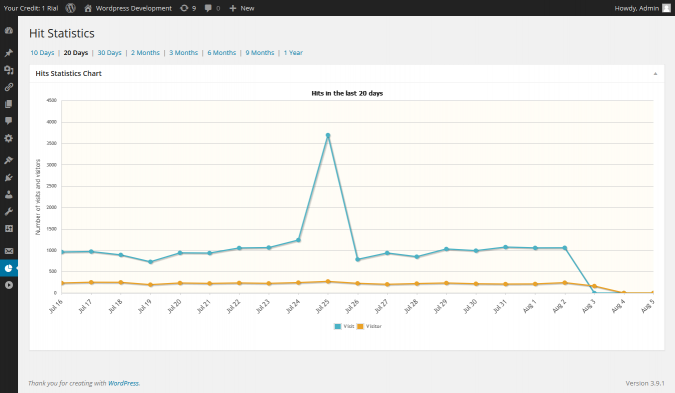
Task: Open the Pages icon in sidebar
Action: pos(9,104)
